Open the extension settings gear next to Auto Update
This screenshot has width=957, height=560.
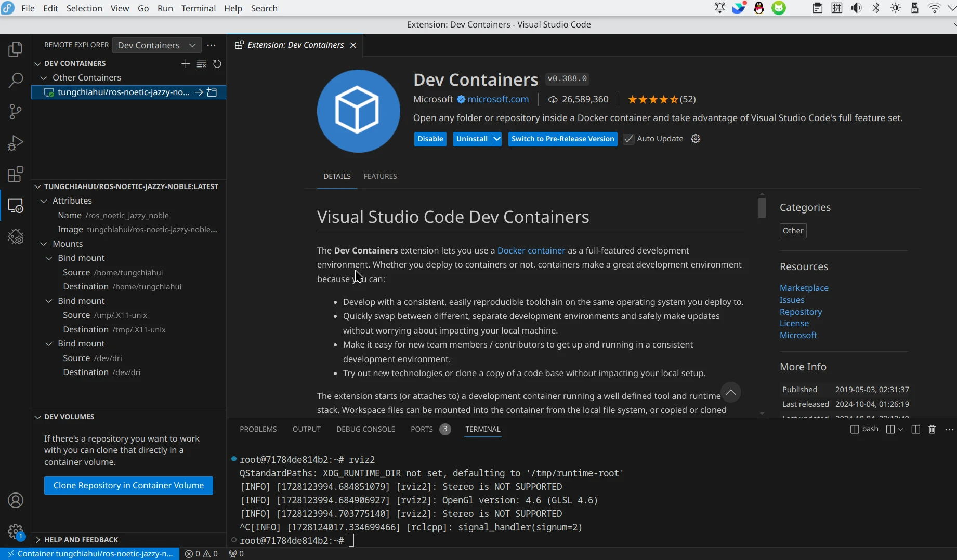pyautogui.click(x=696, y=139)
